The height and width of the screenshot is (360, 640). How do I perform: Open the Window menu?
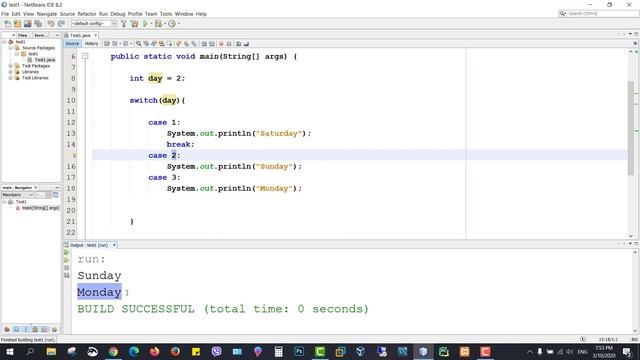(x=184, y=14)
